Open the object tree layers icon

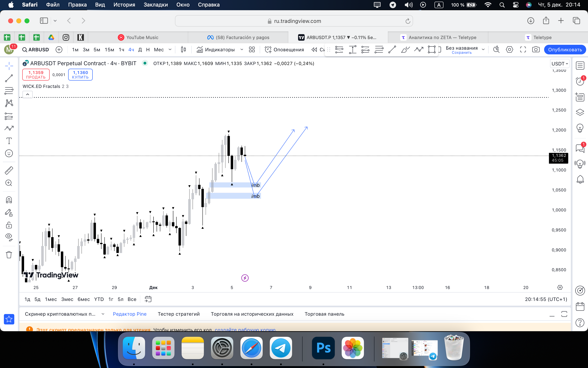coord(580,112)
